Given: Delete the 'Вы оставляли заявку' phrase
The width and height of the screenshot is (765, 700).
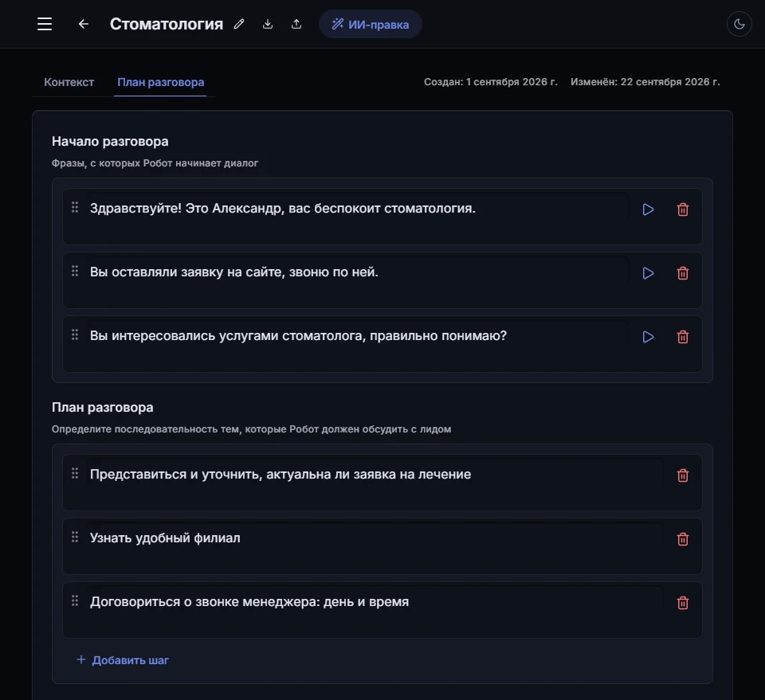Looking at the screenshot, I should [x=683, y=273].
